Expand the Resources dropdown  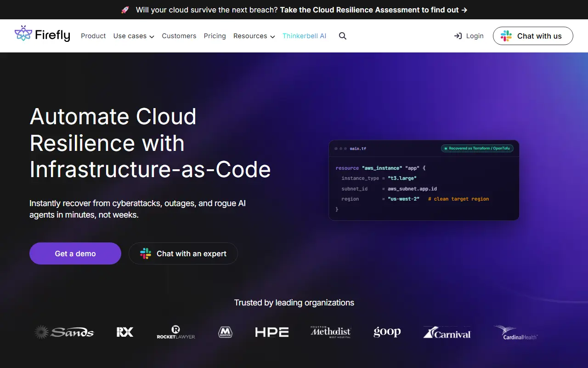254,36
